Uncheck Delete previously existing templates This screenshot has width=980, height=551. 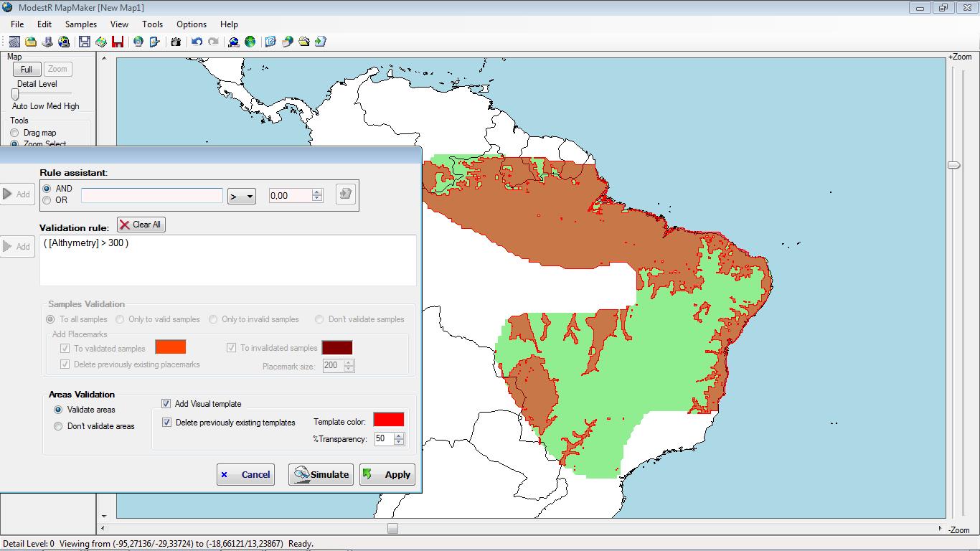(166, 423)
